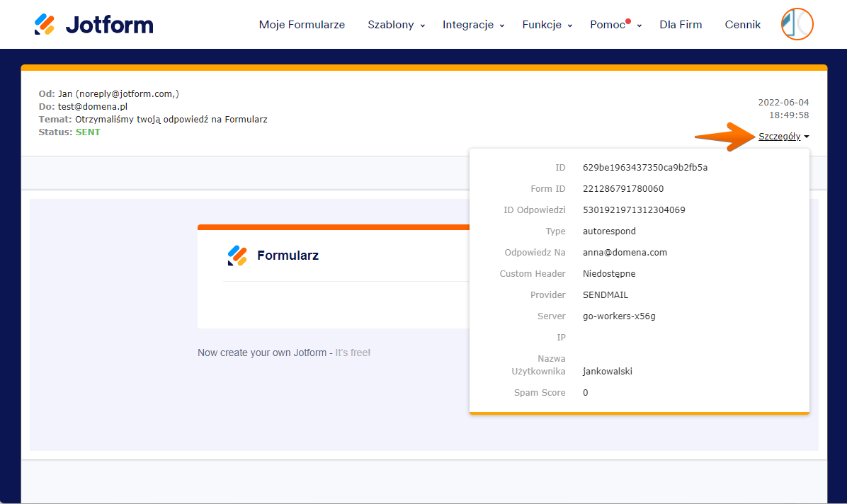Select the ID value 629be1963437350ca9b2fb5a
This screenshot has width=847, height=504.
click(x=645, y=168)
